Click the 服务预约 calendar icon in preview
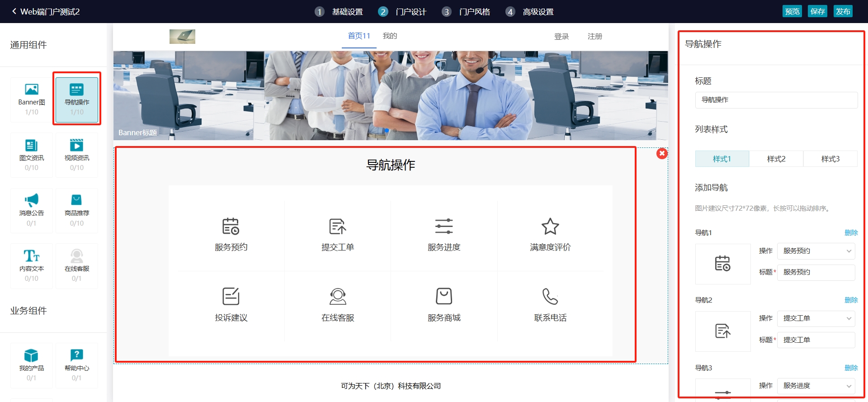 [231, 226]
